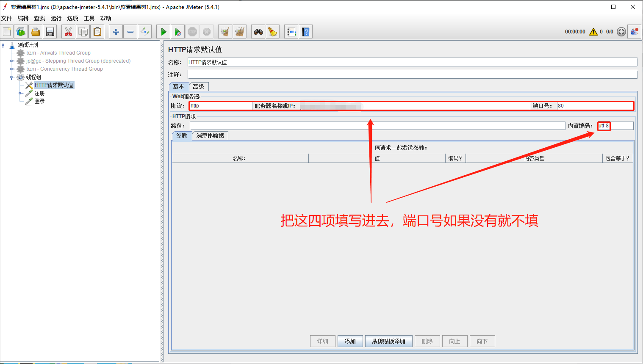The width and height of the screenshot is (643, 364).
Task: Click the Reset search brush icon
Action: pyautogui.click(x=273, y=32)
